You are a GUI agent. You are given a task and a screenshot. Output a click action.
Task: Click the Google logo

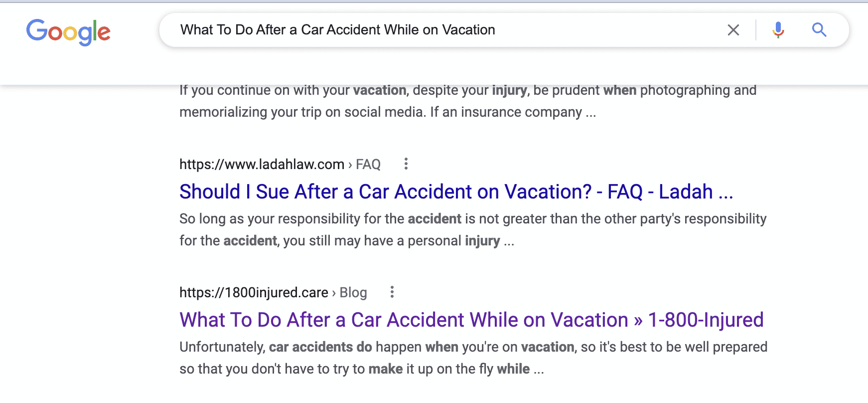coord(68,32)
